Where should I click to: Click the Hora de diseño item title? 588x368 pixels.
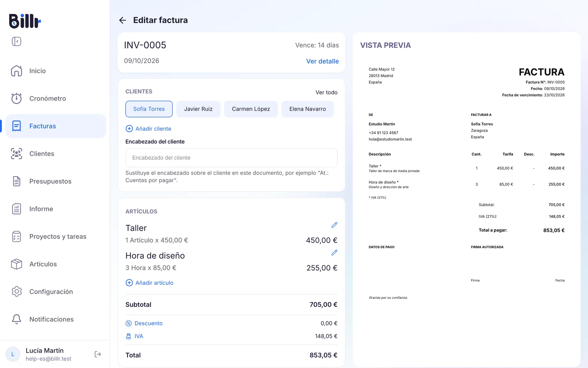155,255
